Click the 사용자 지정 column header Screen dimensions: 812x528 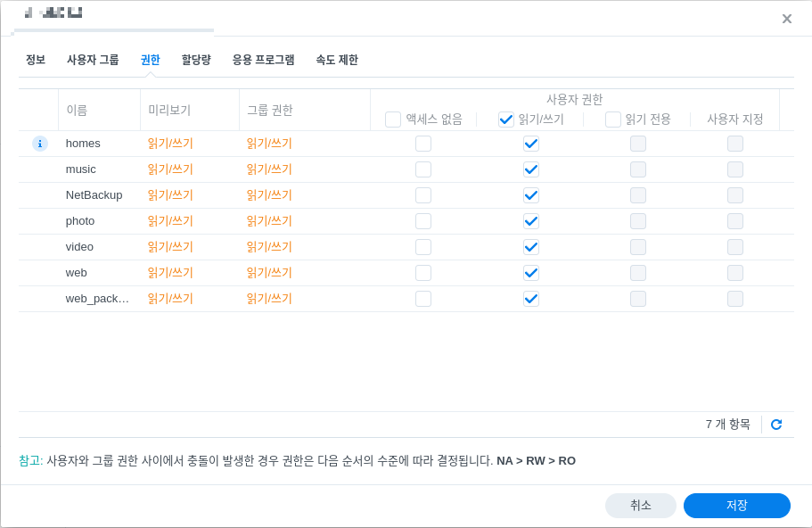734,120
